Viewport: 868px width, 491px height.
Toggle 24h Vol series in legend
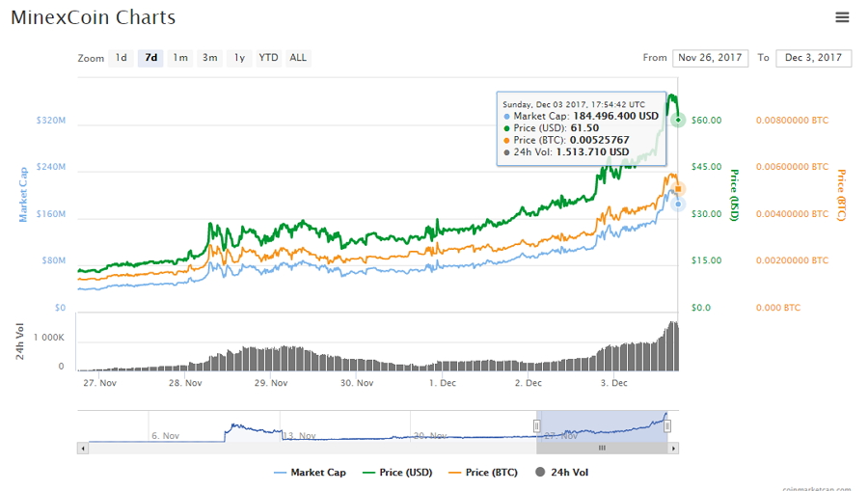[562, 472]
